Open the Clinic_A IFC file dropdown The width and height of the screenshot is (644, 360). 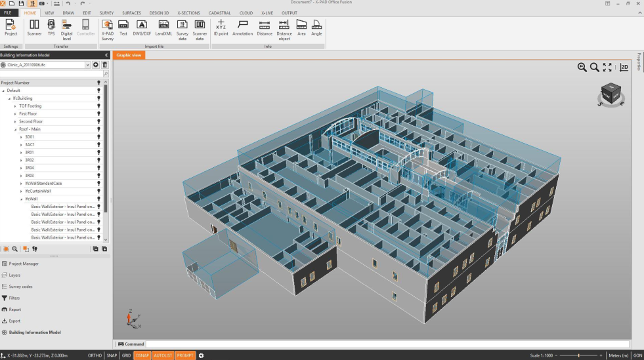point(88,65)
